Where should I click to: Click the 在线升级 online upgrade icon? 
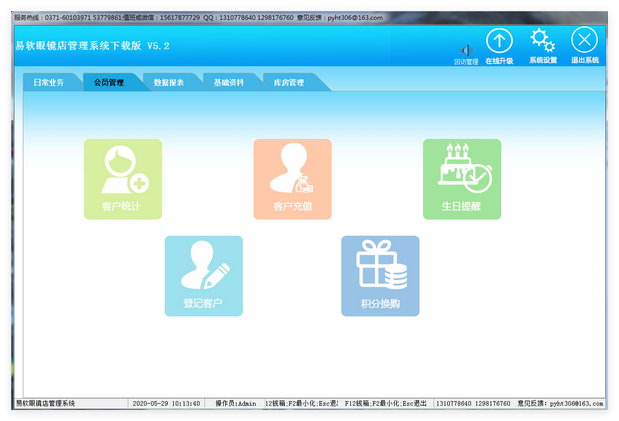(x=499, y=44)
